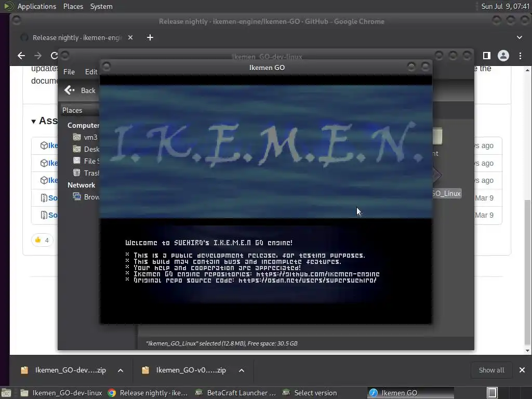Open the Places menu in top panel
Screen dimensions: 532x399
pos(73,6)
